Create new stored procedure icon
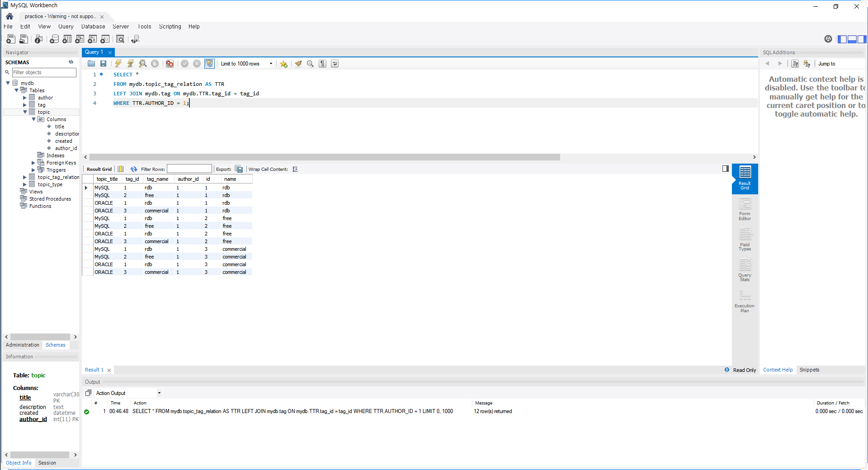Screen dimensions: 868x470 pos(92,39)
